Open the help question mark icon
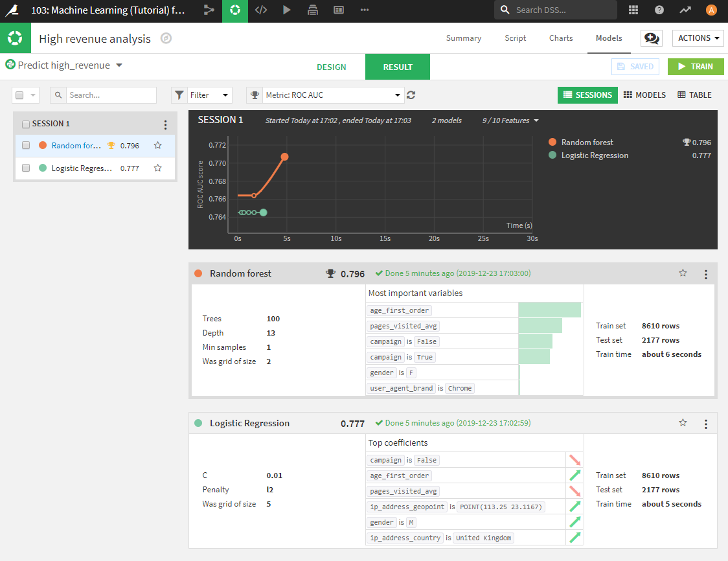This screenshot has width=728, height=561. pos(659,10)
